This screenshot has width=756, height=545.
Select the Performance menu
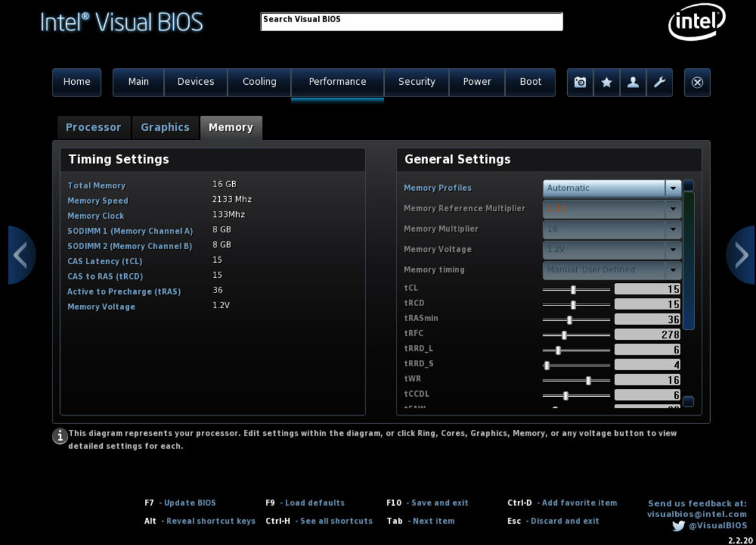338,82
